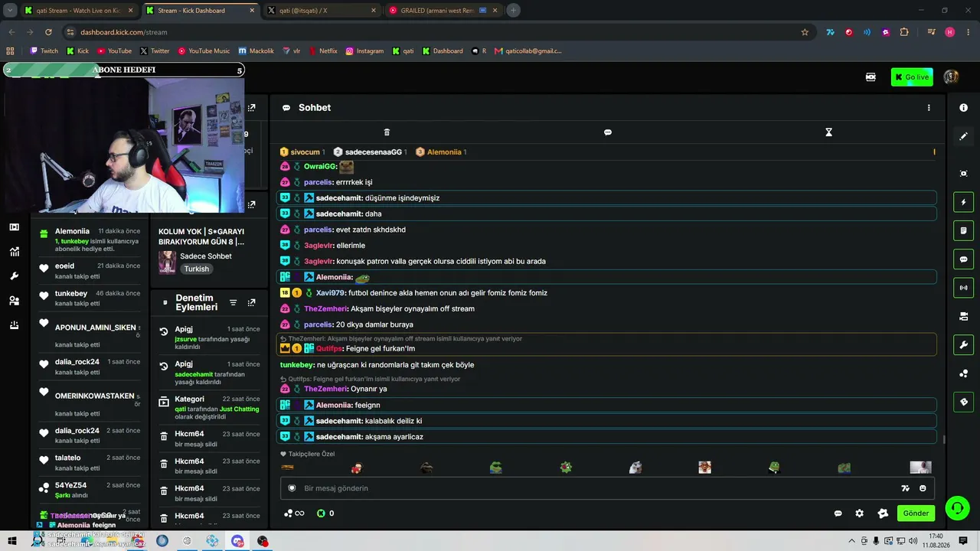The width and height of the screenshot is (980, 551).
Task: Click username tunkebey in chat message
Action: tap(297, 365)
